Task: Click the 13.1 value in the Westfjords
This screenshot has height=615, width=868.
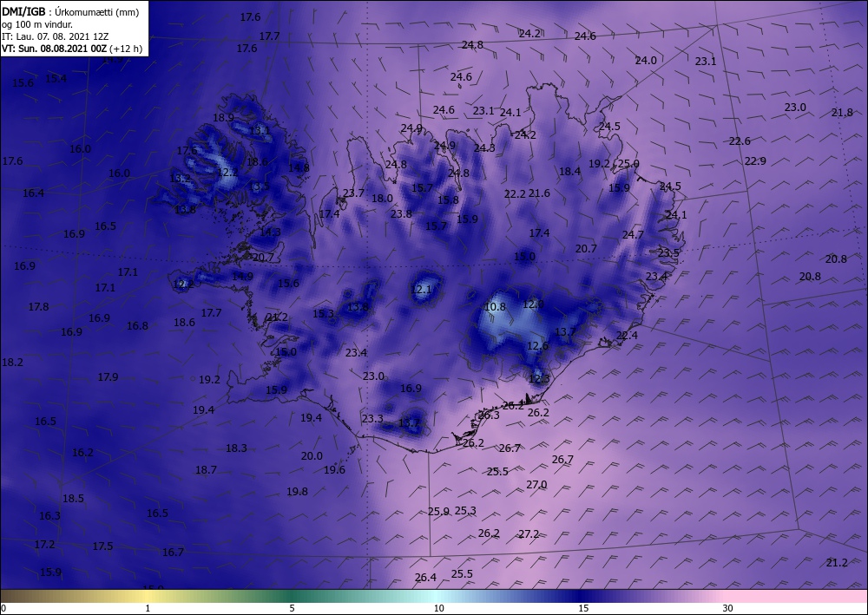Action: tap(260, 130)
